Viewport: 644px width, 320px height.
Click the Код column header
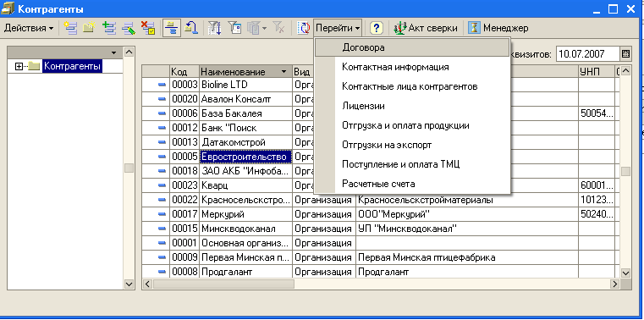[184, 71]
